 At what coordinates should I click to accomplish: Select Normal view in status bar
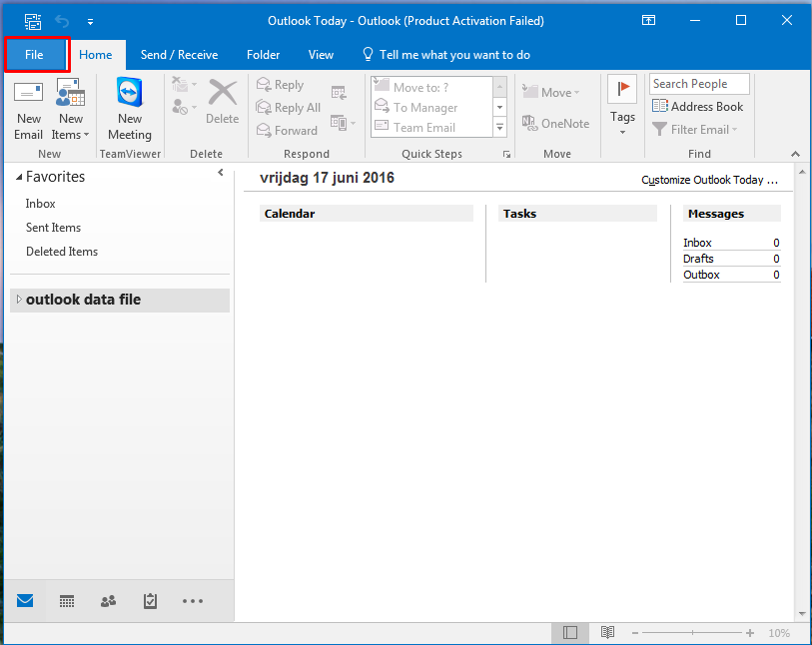coord(570,633)
